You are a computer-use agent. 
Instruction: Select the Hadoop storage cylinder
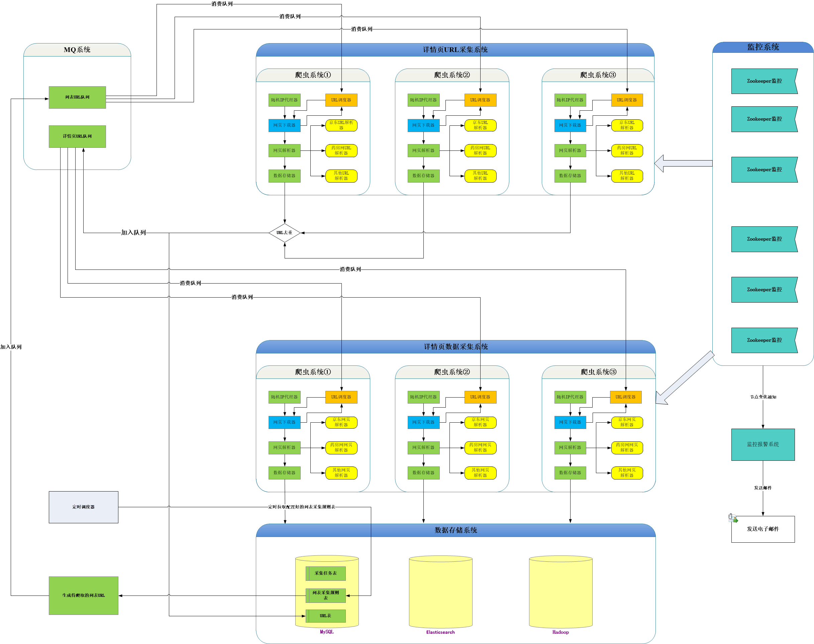point(561,592)
